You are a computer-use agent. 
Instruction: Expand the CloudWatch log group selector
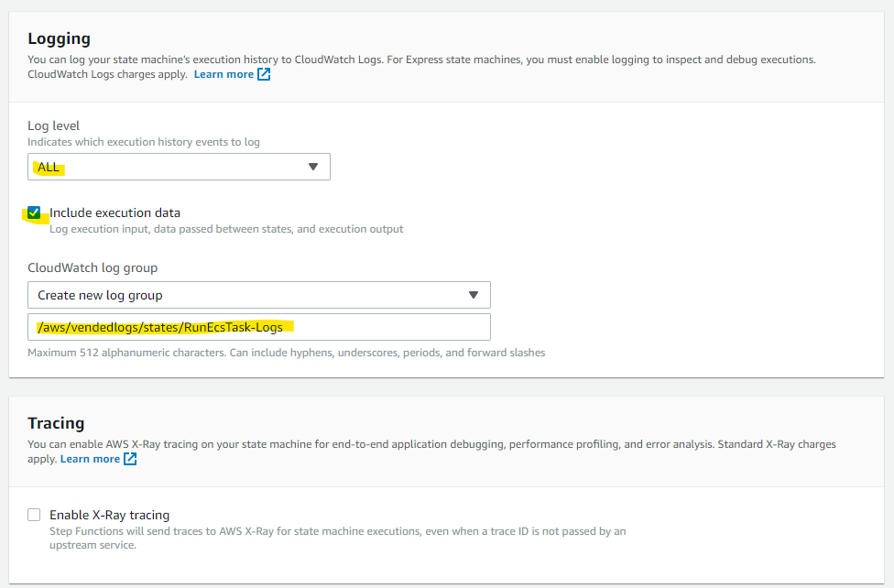[x=259, y=294]
